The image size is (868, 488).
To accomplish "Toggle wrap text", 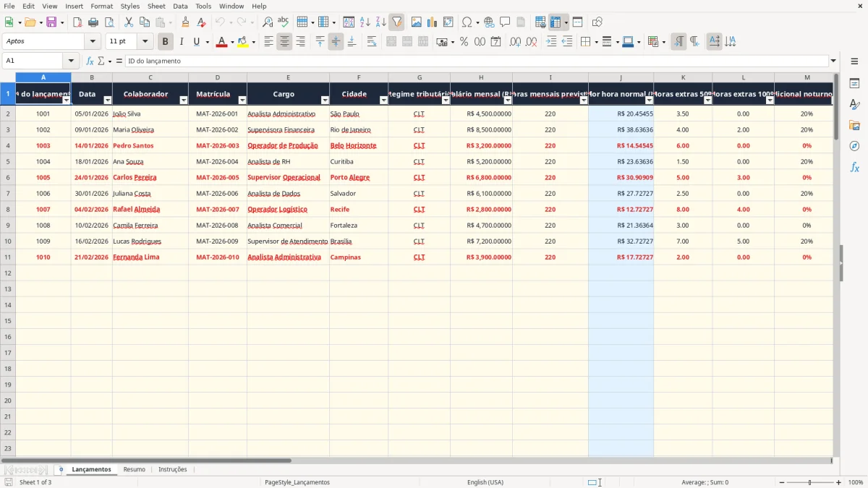I will (372, 42).
